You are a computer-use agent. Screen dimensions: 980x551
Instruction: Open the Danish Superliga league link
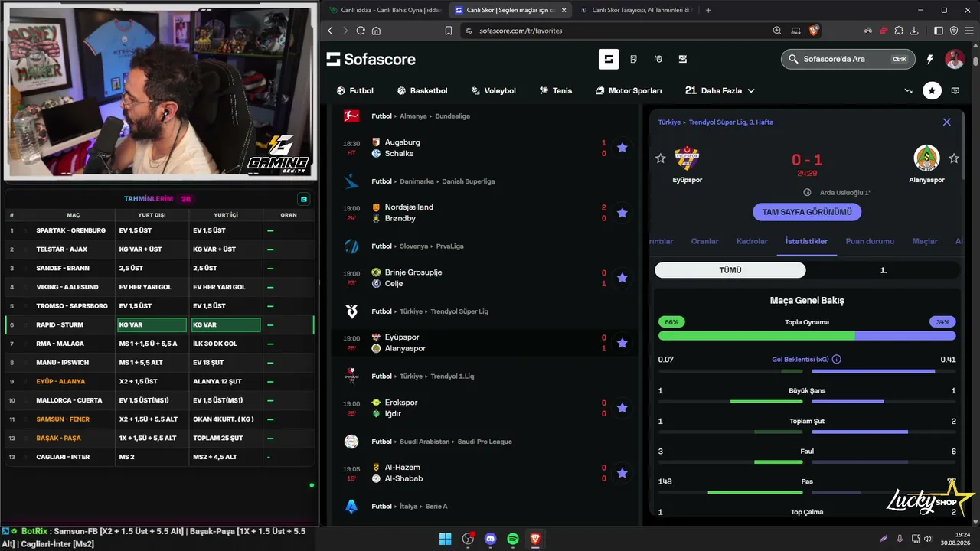(x=469, y=181)
